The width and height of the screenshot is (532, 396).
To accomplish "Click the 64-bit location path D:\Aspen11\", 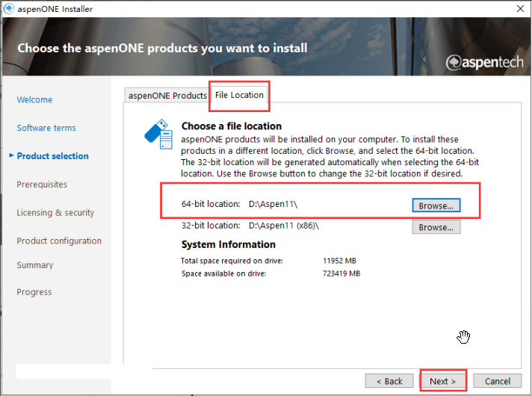I will 273,204.
